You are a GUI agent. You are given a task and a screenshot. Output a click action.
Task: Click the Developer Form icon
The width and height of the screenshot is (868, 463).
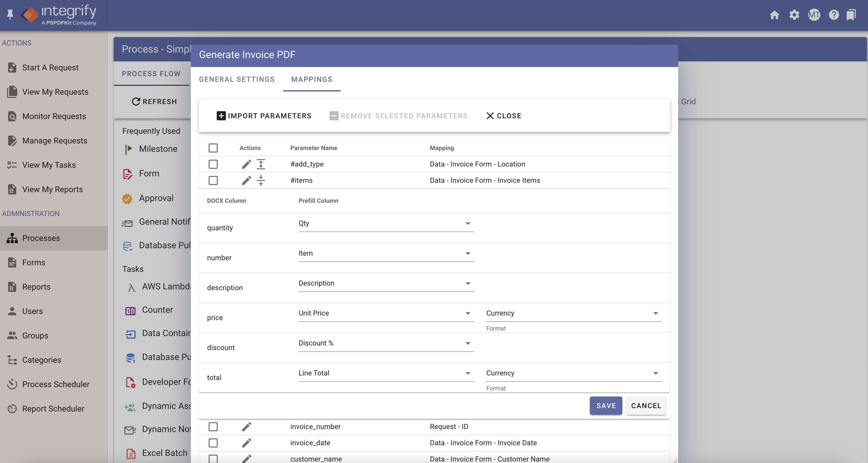coord(131,383)
